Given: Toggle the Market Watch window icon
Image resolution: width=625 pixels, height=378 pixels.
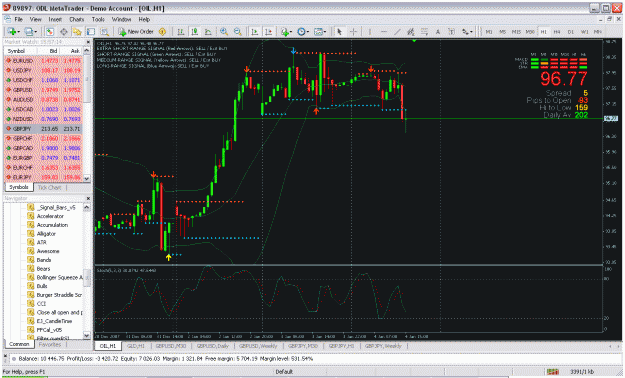Looking at the screenshot, I should point(50,32).
